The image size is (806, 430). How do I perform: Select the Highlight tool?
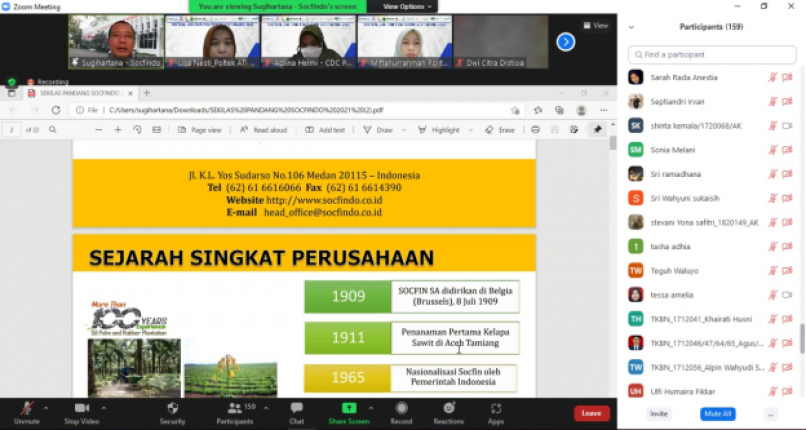pyautogui.click(x=438, y=130)
